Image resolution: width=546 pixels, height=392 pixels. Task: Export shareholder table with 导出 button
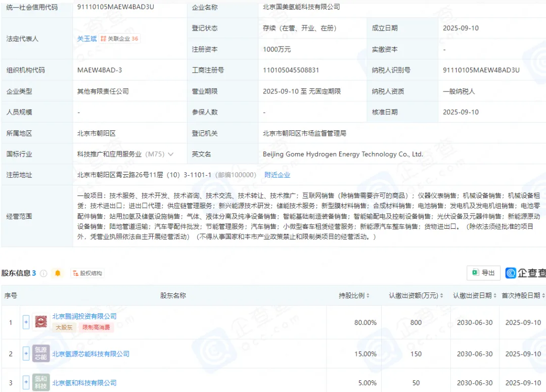(x=483, y=273)
